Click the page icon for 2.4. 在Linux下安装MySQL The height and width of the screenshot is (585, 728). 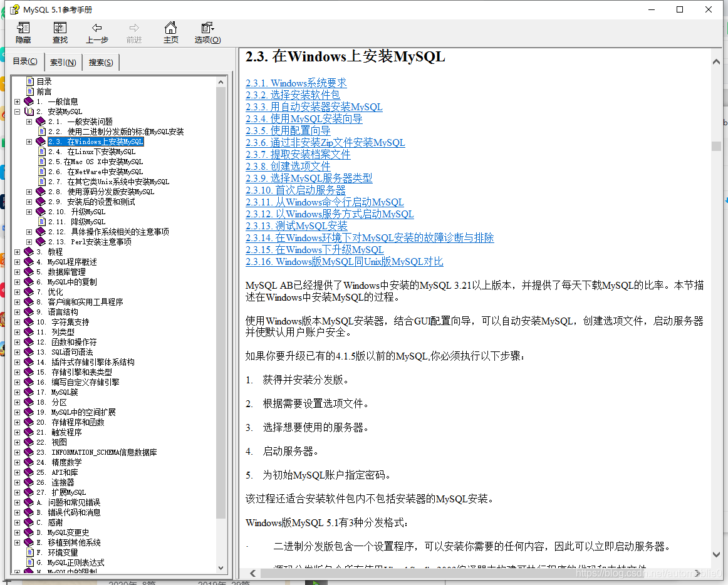42,152
